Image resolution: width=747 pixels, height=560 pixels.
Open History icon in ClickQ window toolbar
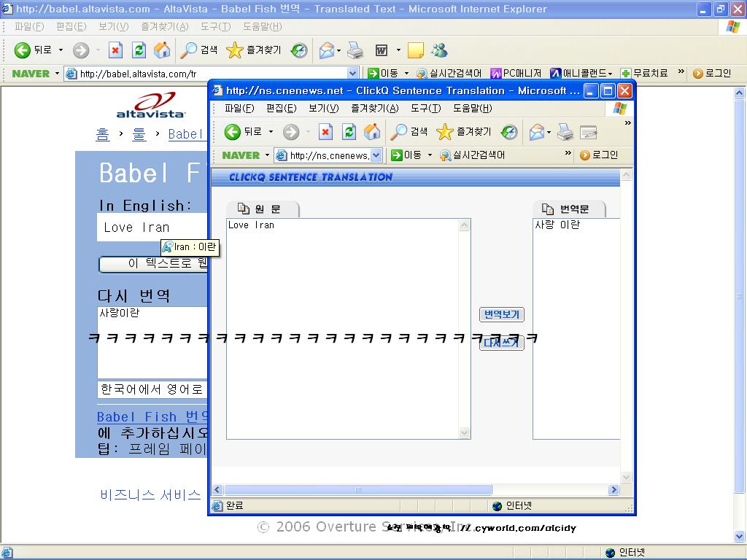(x=509, y=132)
